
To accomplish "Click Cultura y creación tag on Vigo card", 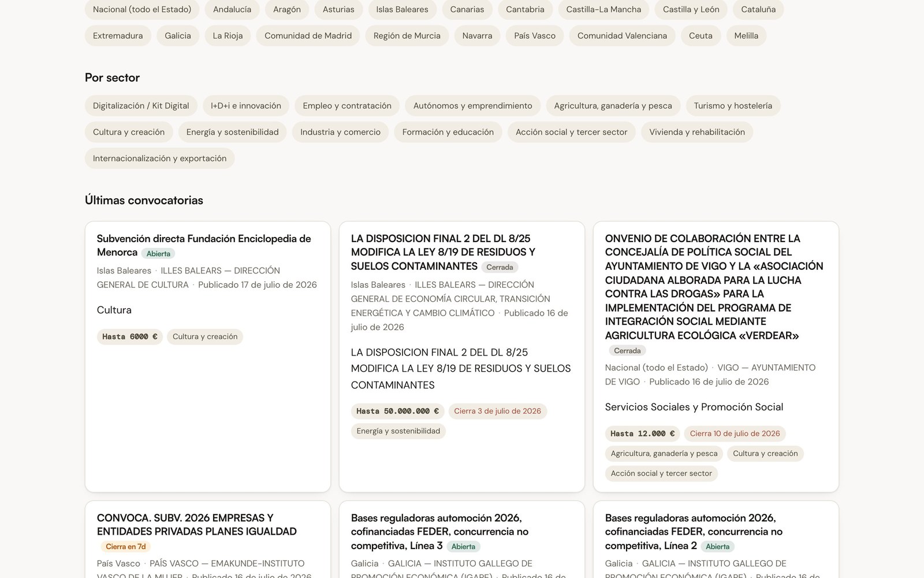I will [x=765, y=454].
